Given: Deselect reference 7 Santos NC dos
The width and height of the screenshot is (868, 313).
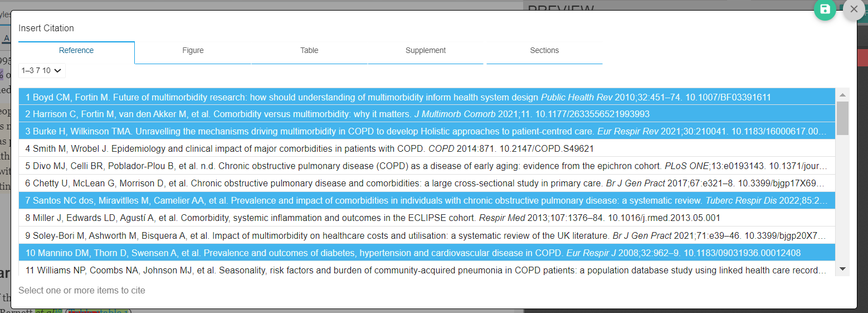Looking at the screenshot, I should click(x=427, y=201).
